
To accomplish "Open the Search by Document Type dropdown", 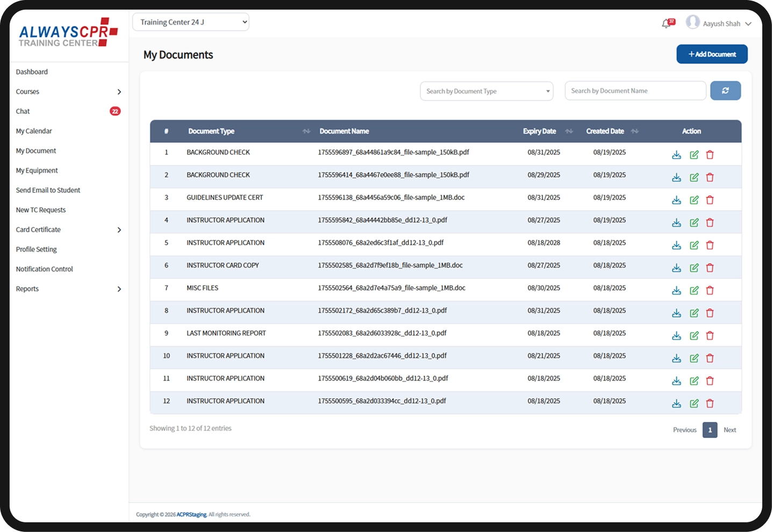I will [487, 91].
